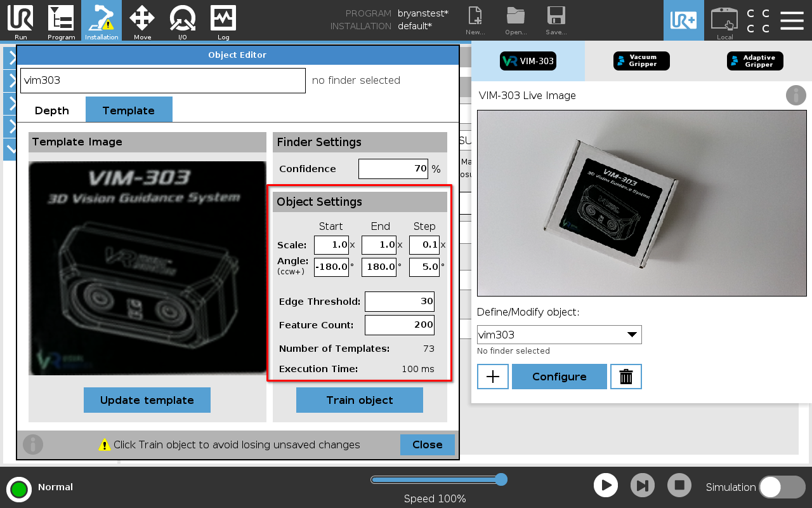The width and height of the screenshot is (812, 508).
Task: Click the Number of Templates value 73
Action: pyautogui.click(x=429, y=349)
